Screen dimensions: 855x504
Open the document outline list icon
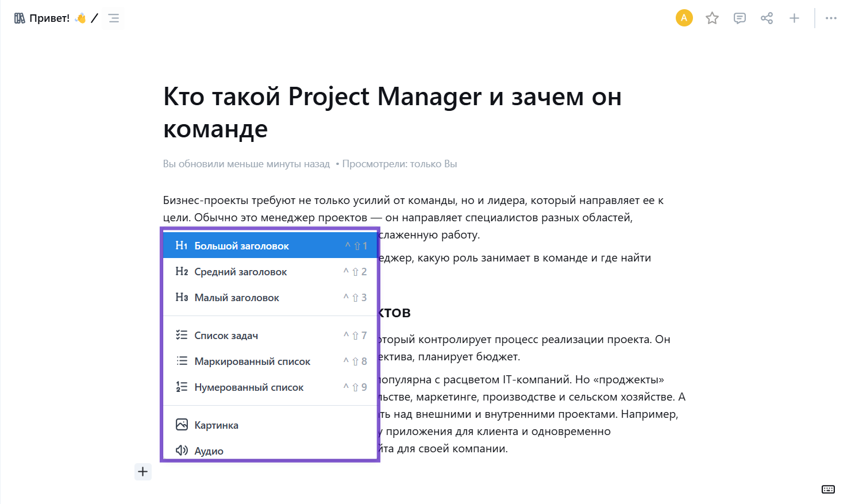pyautogui.click(x=114, y=18)
